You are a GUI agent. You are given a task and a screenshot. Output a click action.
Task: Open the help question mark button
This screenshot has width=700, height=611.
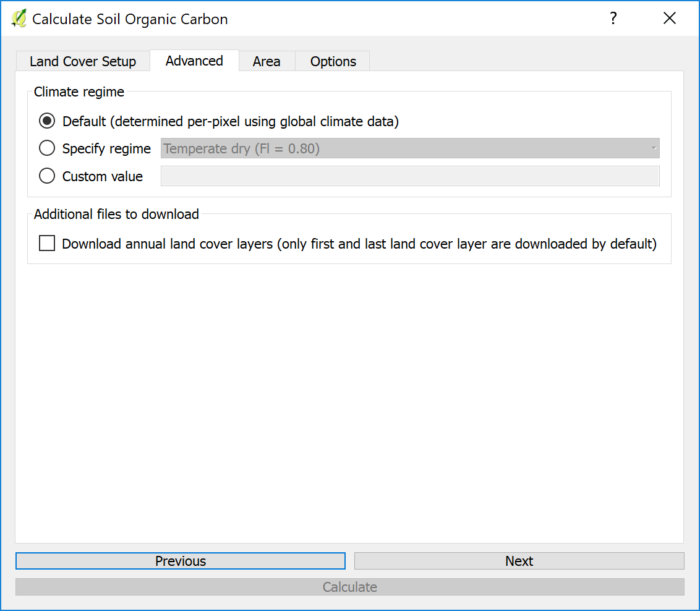613,19
